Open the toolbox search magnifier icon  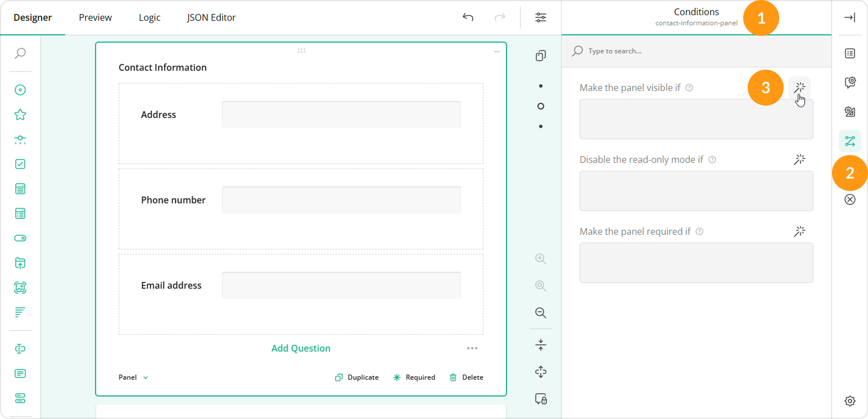coord(20,53)
